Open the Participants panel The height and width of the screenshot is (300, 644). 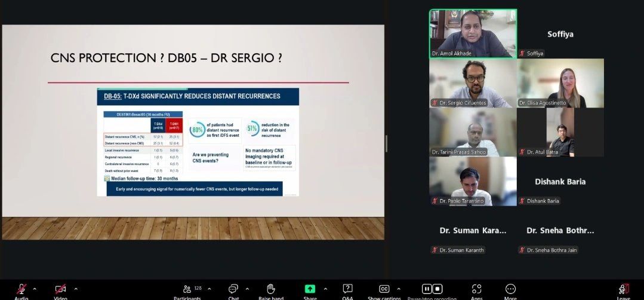(x=187, y=289)
